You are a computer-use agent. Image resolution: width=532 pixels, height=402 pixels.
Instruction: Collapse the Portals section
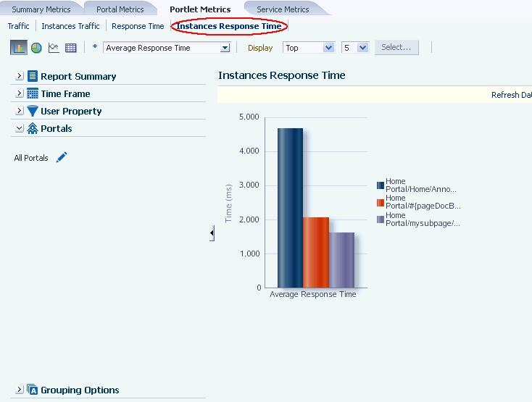[x=20, y=128]
